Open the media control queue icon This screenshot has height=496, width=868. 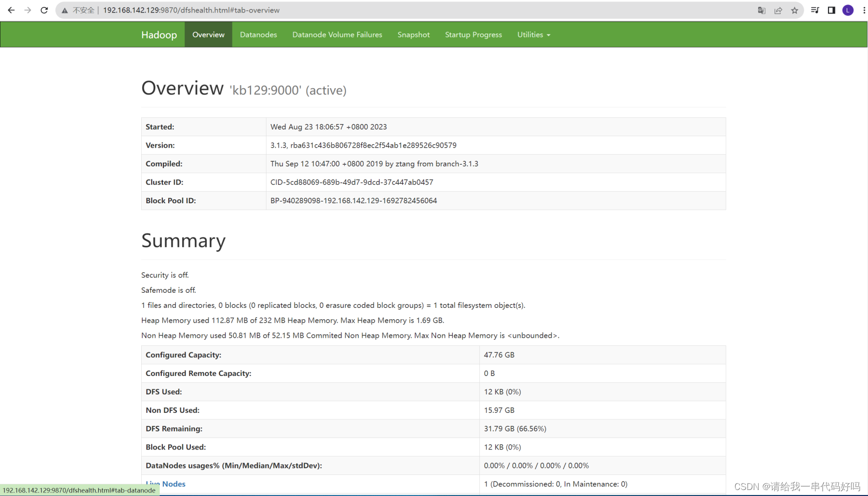[x=815, y=10]
